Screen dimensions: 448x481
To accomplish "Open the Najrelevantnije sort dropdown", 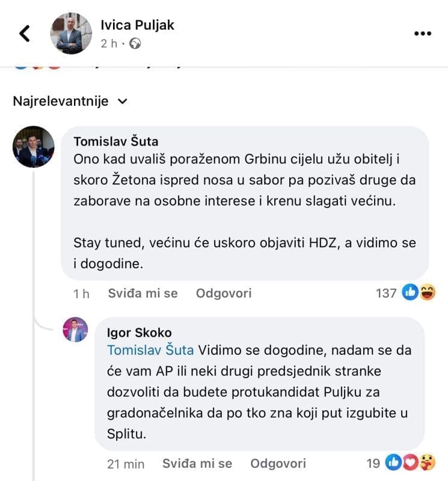I will [61, 101].
